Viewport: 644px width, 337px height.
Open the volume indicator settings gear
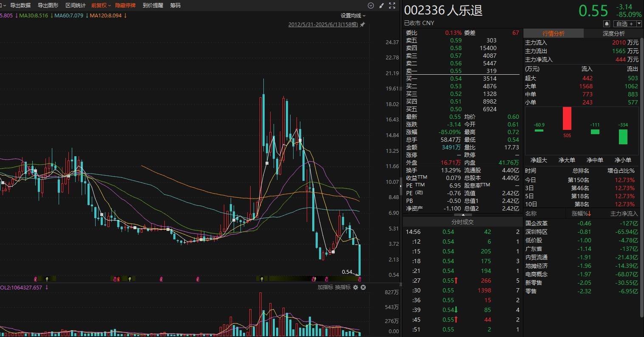356,287
